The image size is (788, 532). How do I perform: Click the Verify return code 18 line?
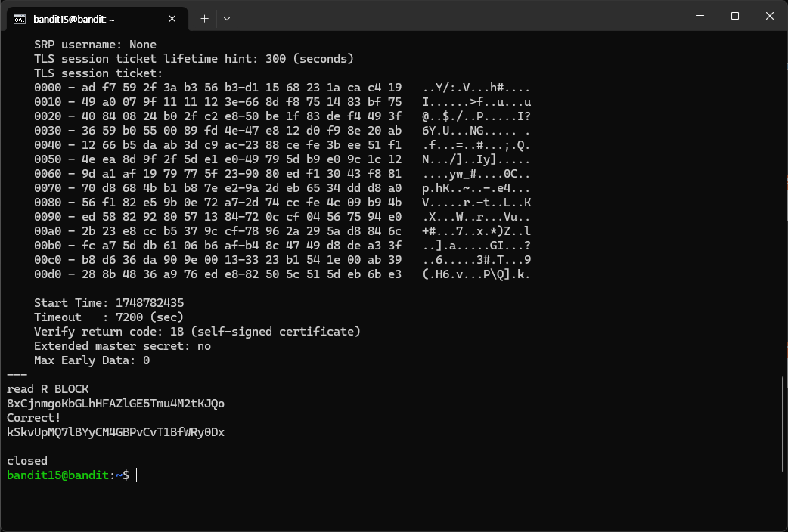(x=197, y=332)
